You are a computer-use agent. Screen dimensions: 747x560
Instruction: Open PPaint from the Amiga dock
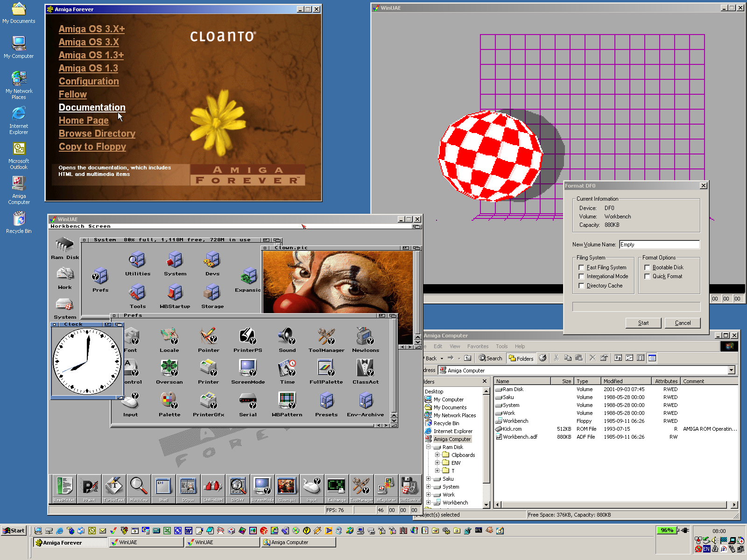point(89,489)
